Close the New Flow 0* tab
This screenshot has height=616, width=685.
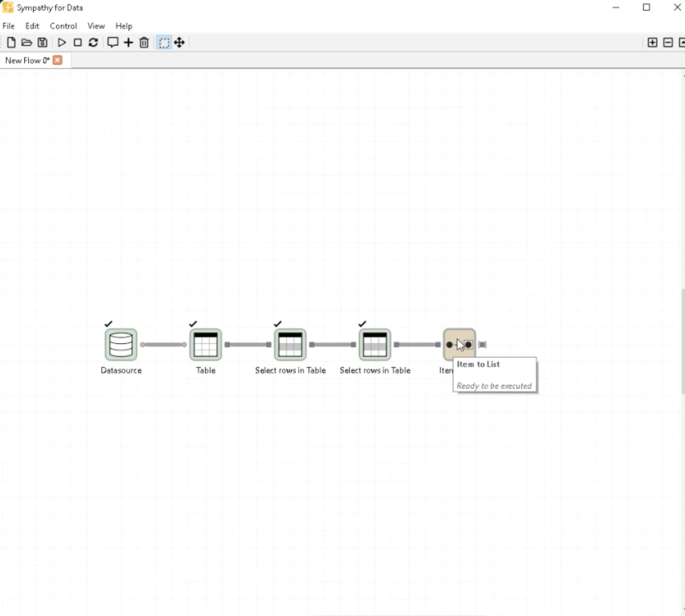pyautogui.click(x=58, y=60)
